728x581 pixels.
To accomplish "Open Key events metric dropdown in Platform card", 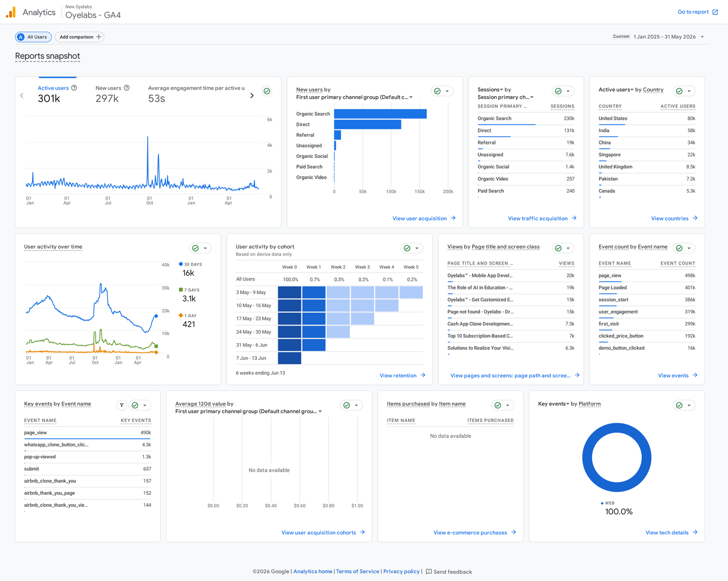I will point(553,404).
